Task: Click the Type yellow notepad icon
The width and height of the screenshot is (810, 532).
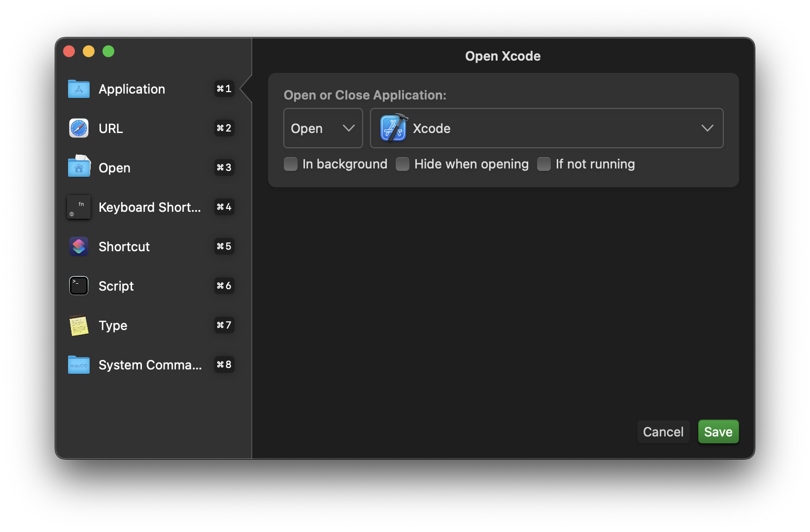Action: pyautogui.click(x=79, y=326)
